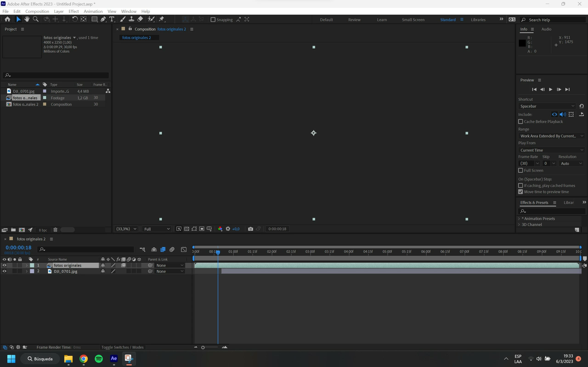The image size is (588, 367).
Task: Take a snapshot with camera icon
Action: pyautogui.click(x=251, y=229)
